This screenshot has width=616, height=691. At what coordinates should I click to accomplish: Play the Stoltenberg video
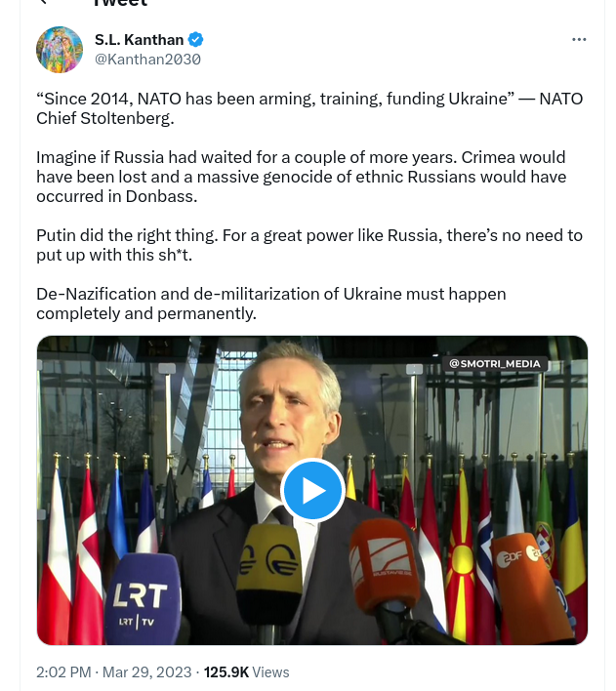[312, 491]
